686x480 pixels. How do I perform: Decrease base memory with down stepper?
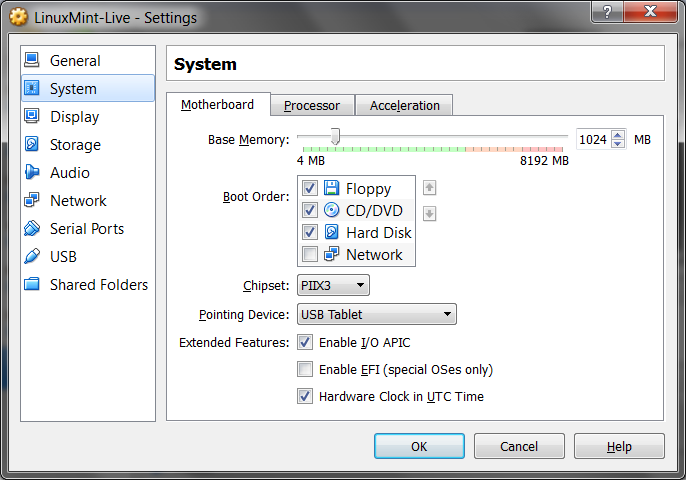(618, 144)
